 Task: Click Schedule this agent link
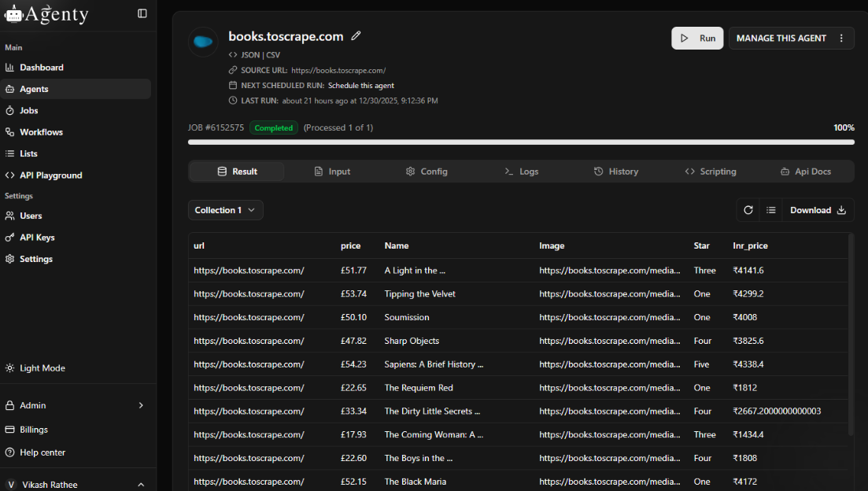click(x=361, y=85)
